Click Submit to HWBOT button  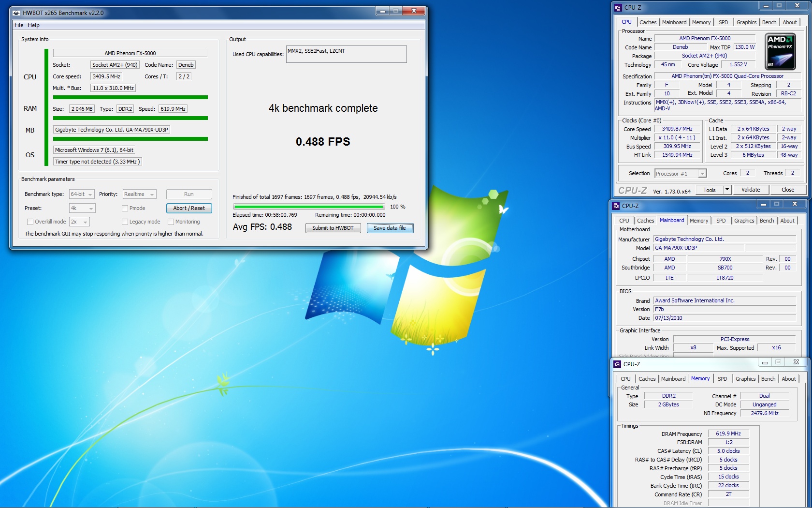pos(333,228)
